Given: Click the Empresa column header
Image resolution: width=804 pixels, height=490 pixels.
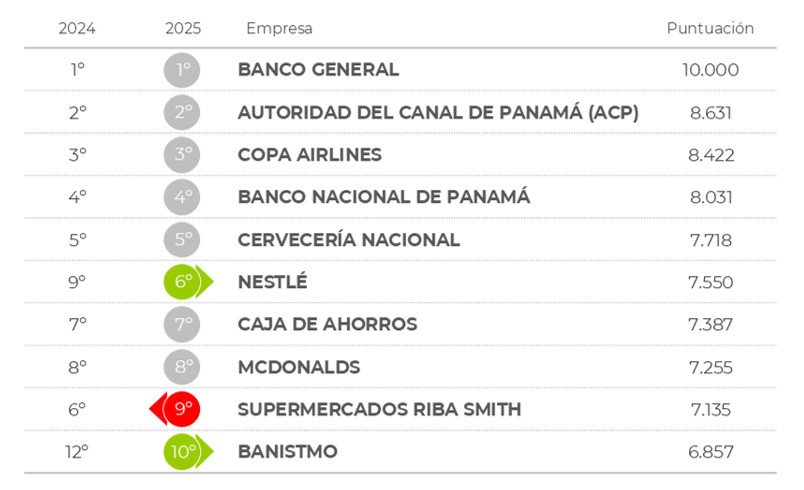Looking at the screenshot, I should (x=279, y=28).
